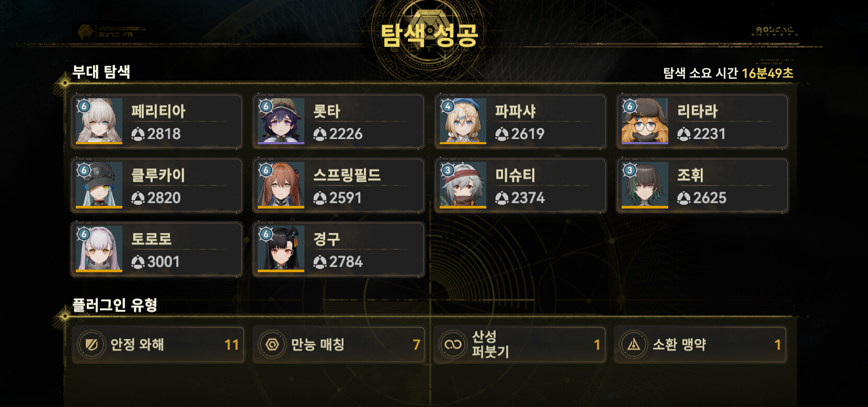Select 리타라's portrait
This screenshot has width=868, height=407.
tap(645, 121)
